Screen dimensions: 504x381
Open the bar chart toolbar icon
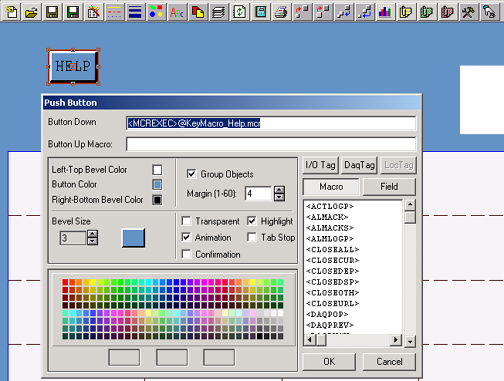coord(385,12)
